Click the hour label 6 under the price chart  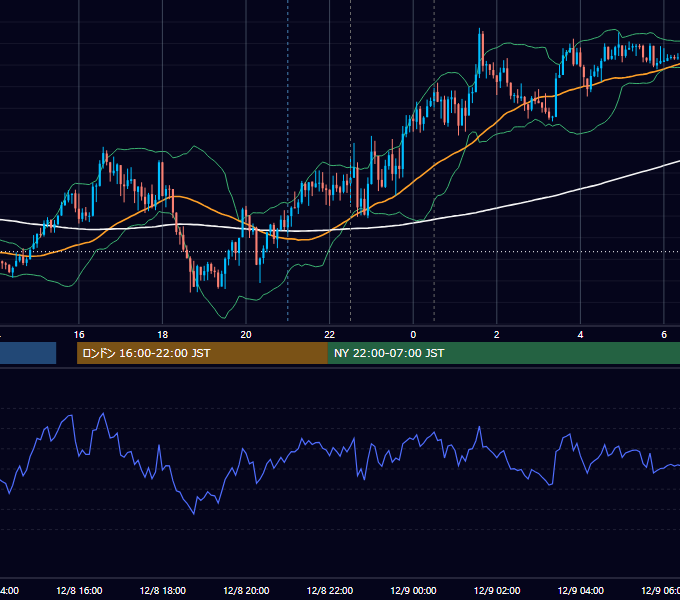click(664, 335)
